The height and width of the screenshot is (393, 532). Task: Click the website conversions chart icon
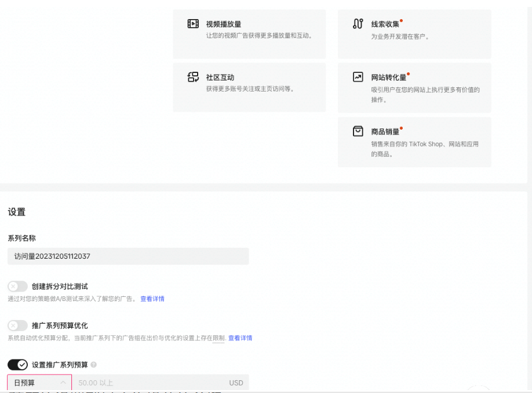[x=358, y=77]
